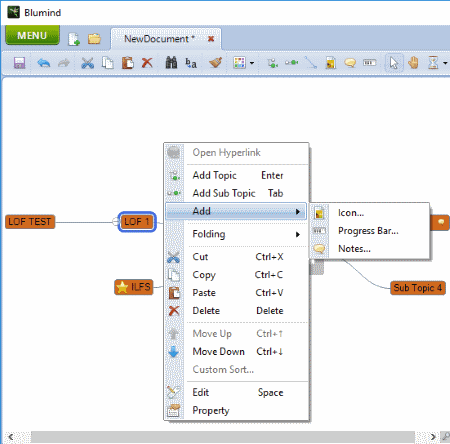Activate the hand scroll tool

click(x=413, y=62)
